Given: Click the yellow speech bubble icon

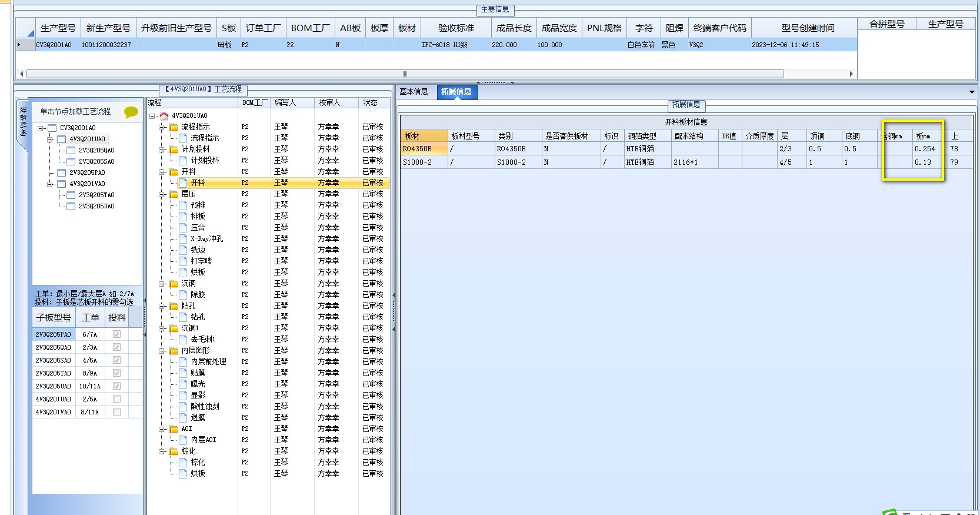Looking at the screenshot, I should tap(131, 112).
